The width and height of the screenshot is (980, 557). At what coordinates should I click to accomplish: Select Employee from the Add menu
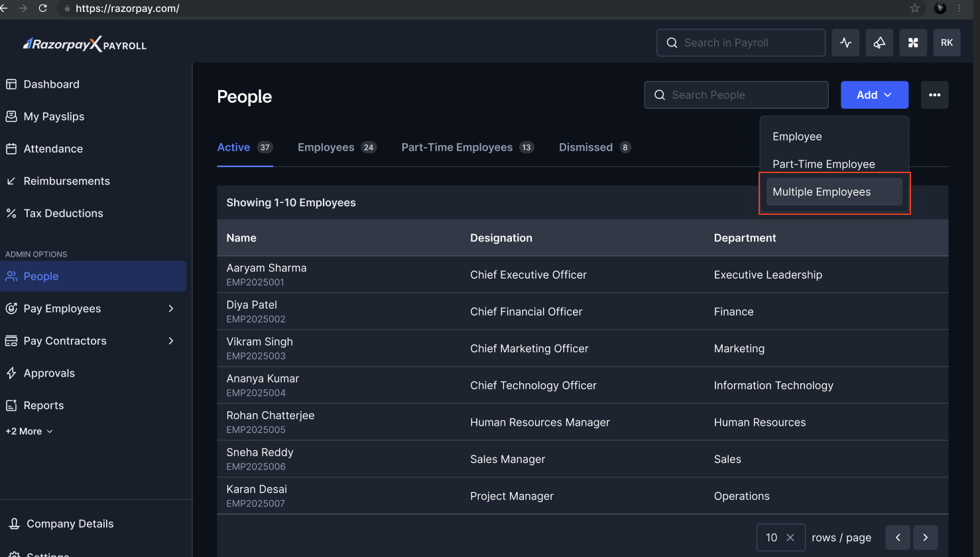(834, 137)
